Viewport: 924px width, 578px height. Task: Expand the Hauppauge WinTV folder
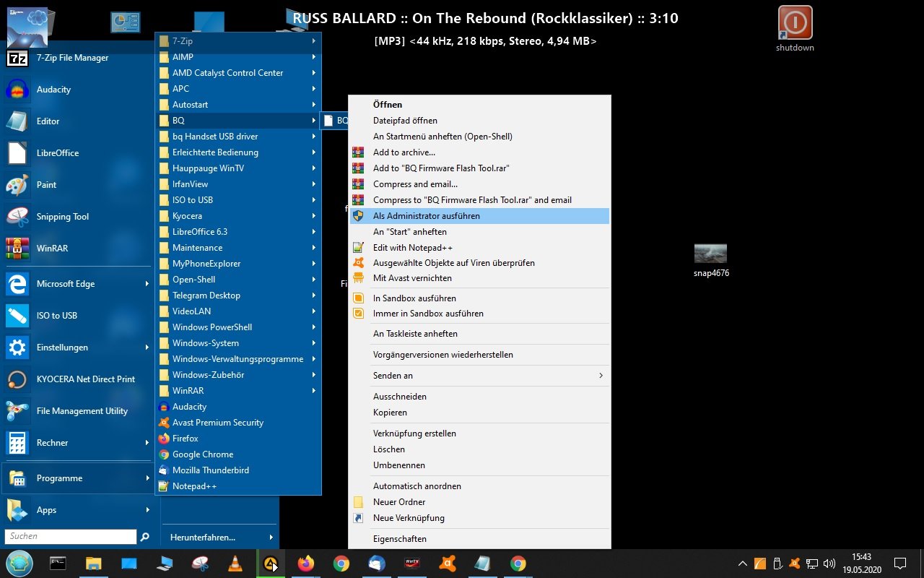coord(238,168)
